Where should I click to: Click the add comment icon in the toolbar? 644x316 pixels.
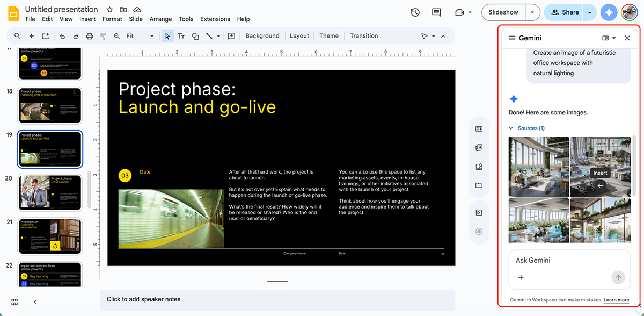click(x=231, y=36)
